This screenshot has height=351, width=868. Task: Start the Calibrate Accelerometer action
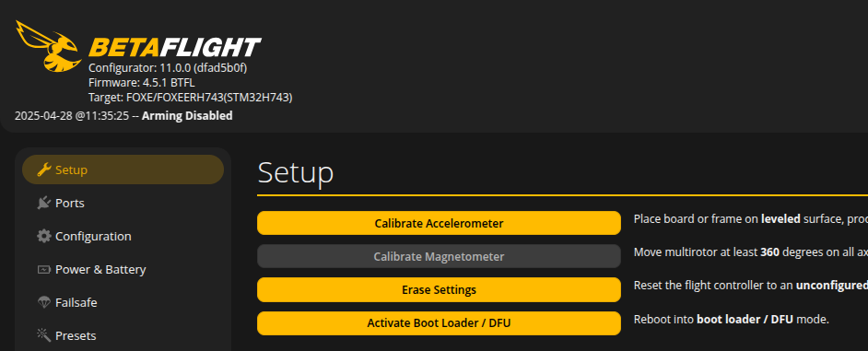[x=439, y=223]
